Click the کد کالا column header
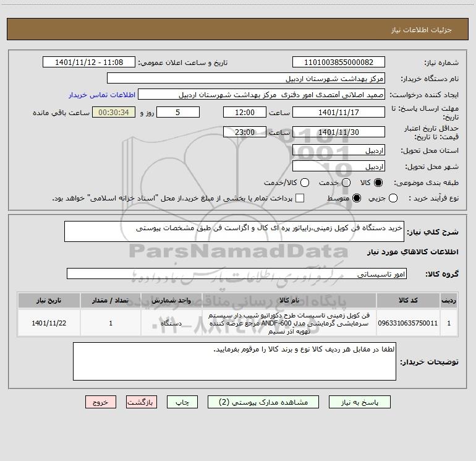The height and width of the screenshot is (461, 476). point(408,301)
